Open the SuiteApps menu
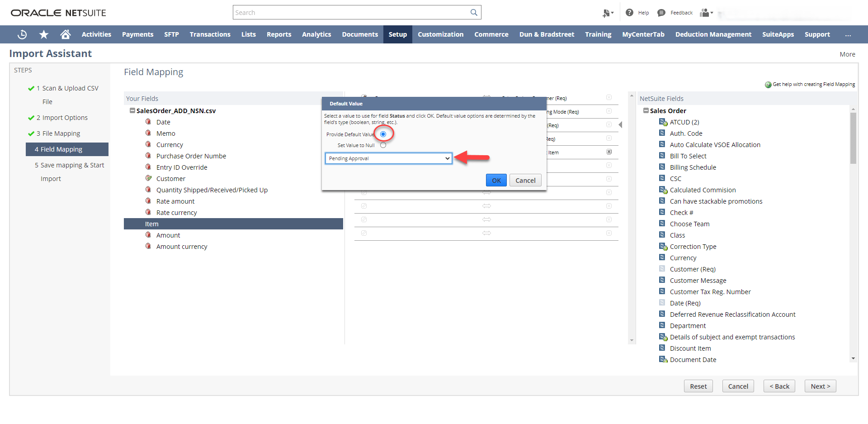The image size is (868, 424). (778, 34)
